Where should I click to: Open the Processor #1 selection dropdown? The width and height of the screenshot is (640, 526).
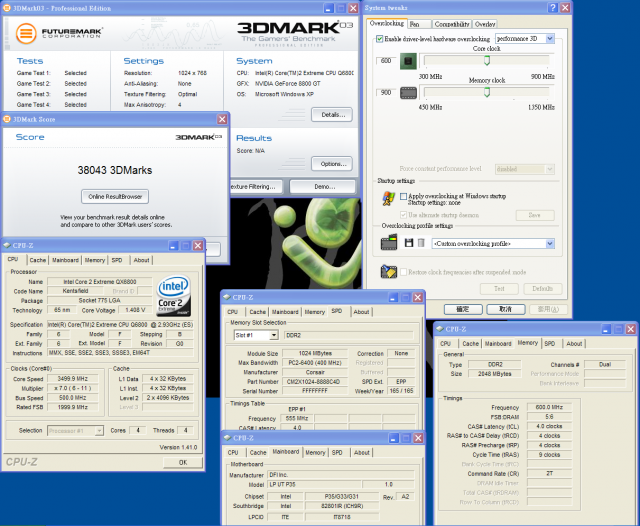(99, 431)
